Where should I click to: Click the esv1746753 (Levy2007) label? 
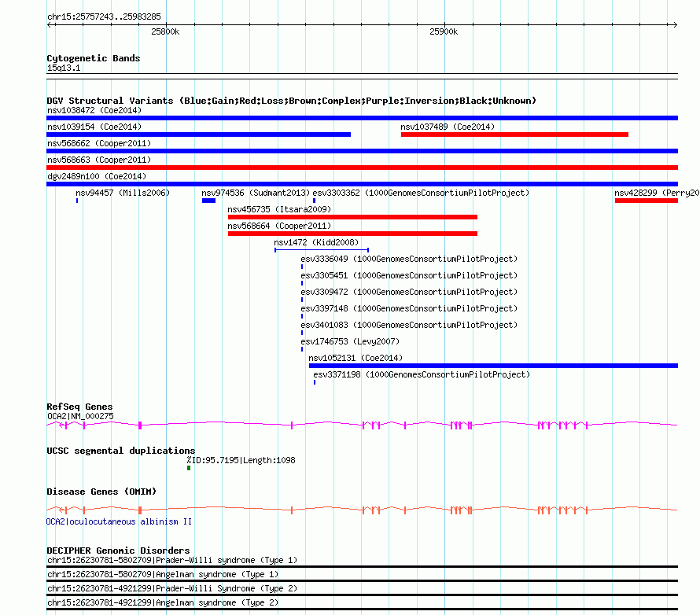click(x=350, y=341)
